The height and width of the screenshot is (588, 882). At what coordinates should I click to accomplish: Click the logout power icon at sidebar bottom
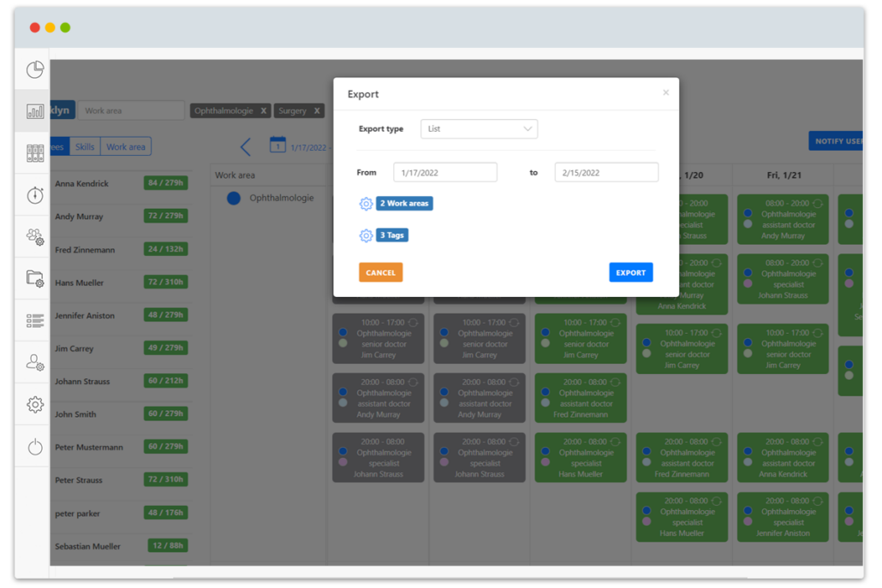coord(33,445)
